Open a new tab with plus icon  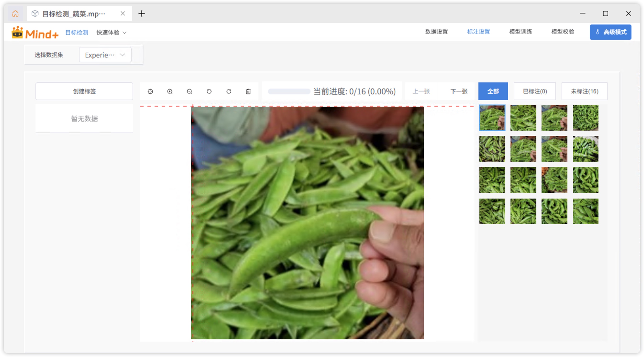pos(142,13)
